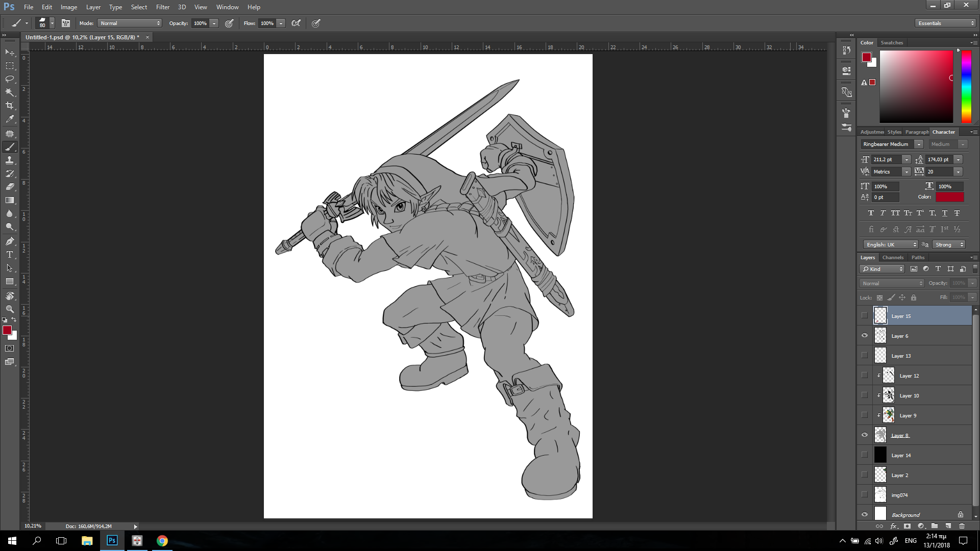The width and height of the screenshot is (980, 551).
Task: Show Layer 14 visibility
Action: 864,455
